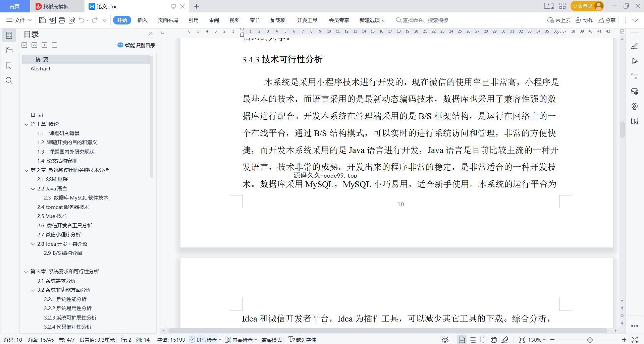The width and height of the screenshot is (644, 344).
Task: Click 立即登录 button
Action: point(587,6)
